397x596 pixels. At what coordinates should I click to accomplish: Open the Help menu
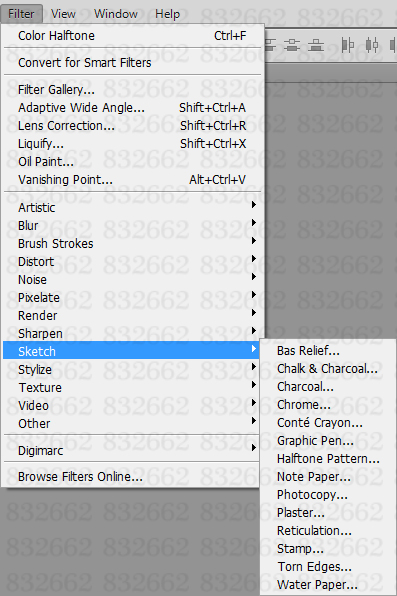(167, 14)
